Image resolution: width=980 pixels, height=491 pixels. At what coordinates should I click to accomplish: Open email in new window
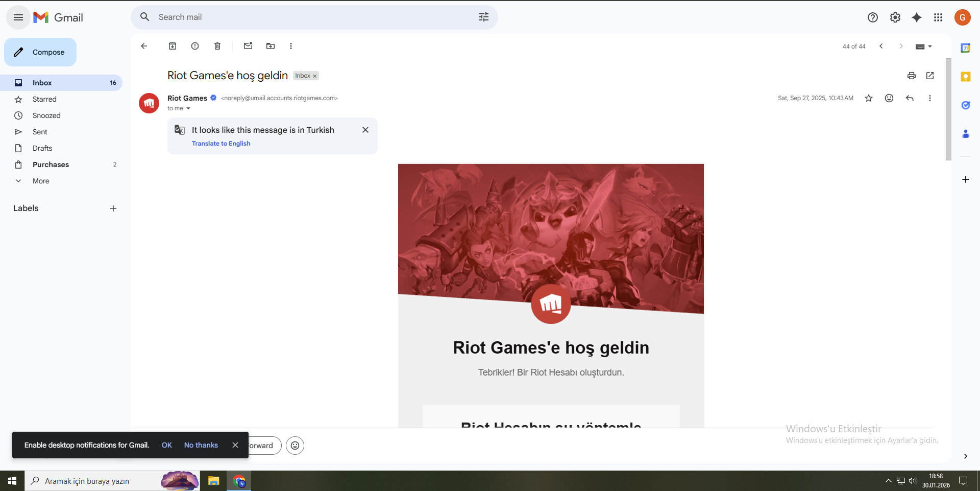[x=930, y=76]
